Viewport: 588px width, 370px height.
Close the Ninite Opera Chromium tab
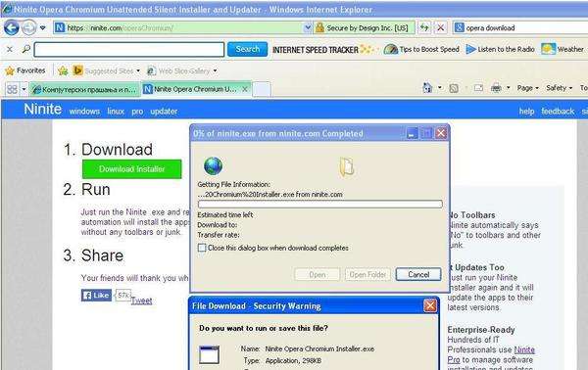click(245, 89)
